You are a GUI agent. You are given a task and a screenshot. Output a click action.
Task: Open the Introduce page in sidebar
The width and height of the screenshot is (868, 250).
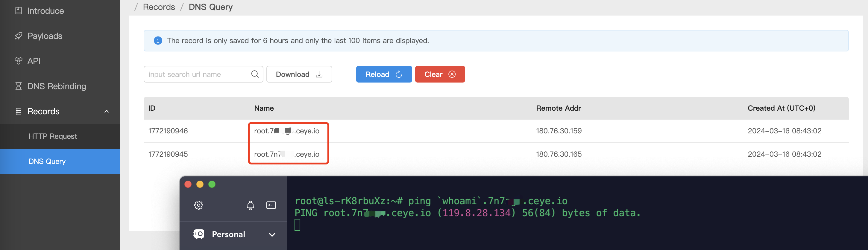(45, 11)
